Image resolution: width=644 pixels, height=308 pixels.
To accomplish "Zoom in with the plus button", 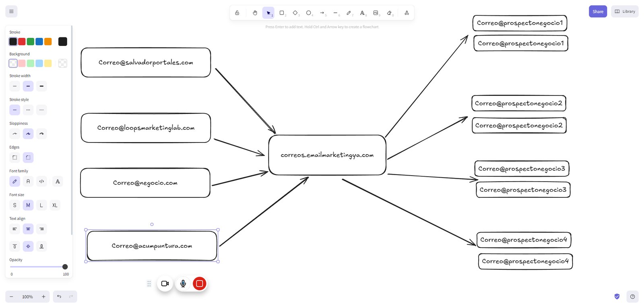I will pos(43,297).
